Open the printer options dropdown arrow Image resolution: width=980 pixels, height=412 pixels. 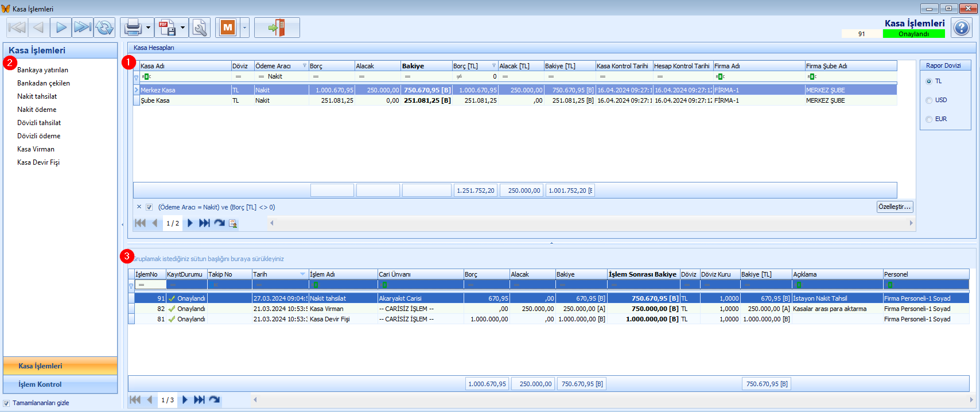tap(148, 27)
